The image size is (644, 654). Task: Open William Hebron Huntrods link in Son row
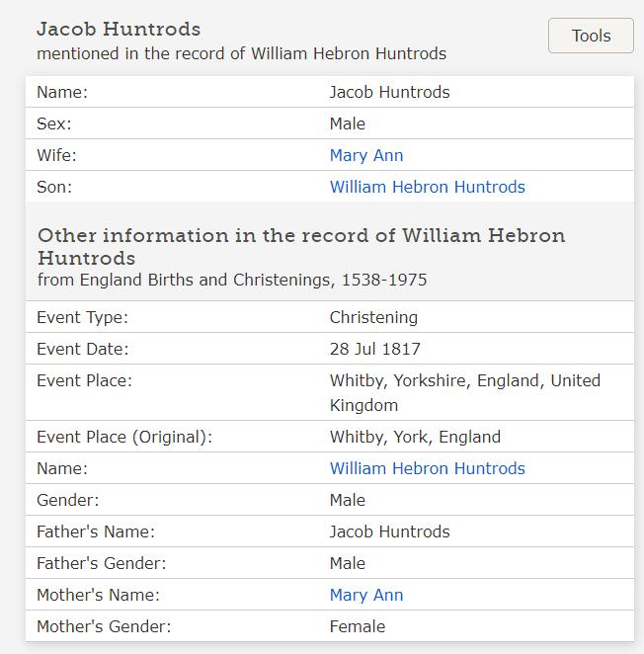(x=427, y=187)
